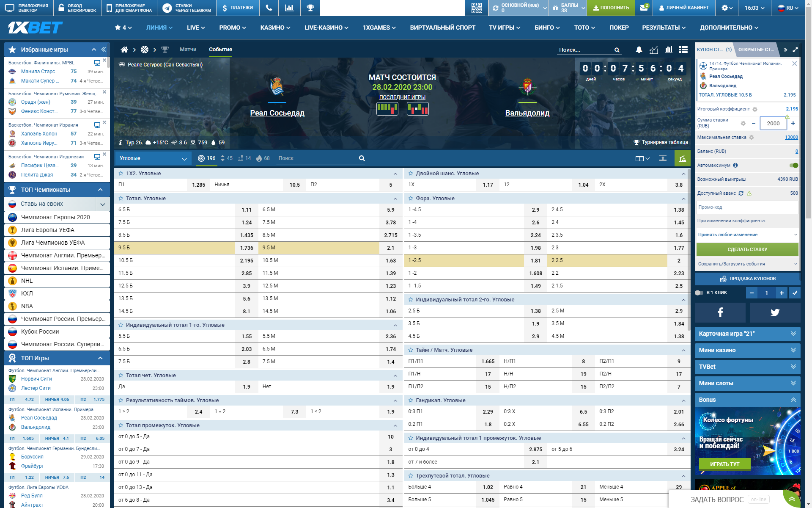The width and height of the screenshot is (812, 508).
Task: Open the QR code icon in top bar
Action: coord(476,8)
